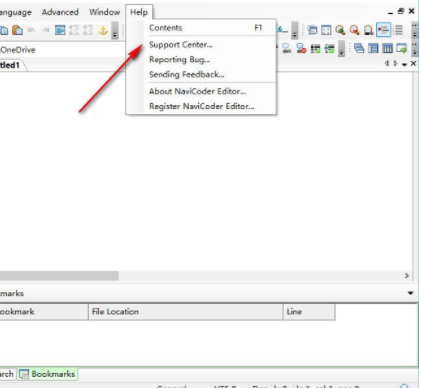Click the full screen view icon

click(326, 30)
